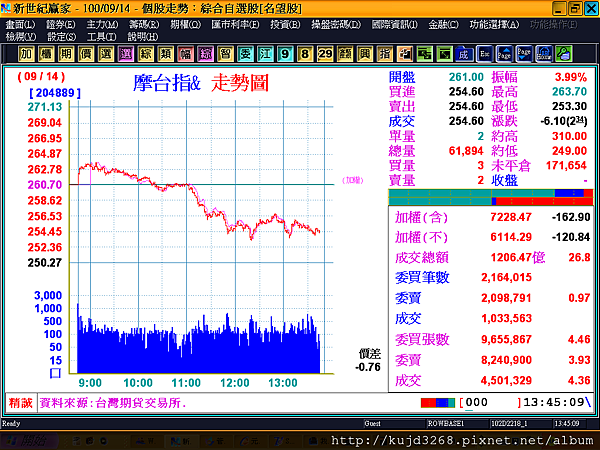Image resolution: width=600 pixels, height=450 pixels.
Task: Click the 期 (futures) toolbar icon
Action: (x=66, y=54)
